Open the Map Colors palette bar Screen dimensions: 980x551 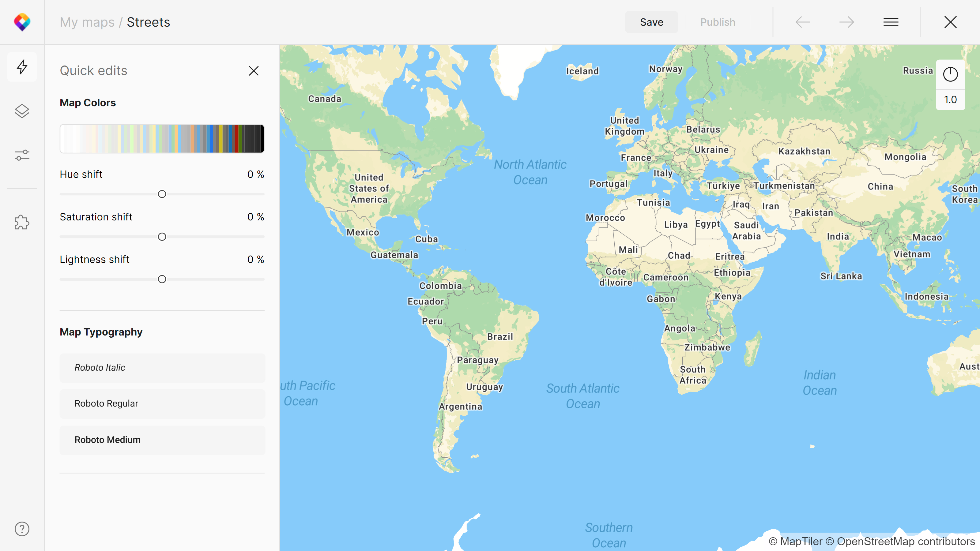[162, 139]
